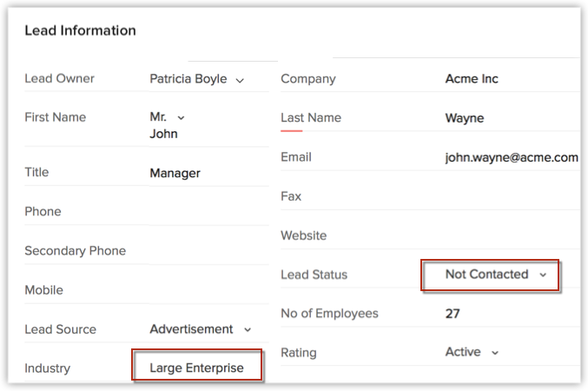Click the Email field john.wayne@acme.com

511,157
